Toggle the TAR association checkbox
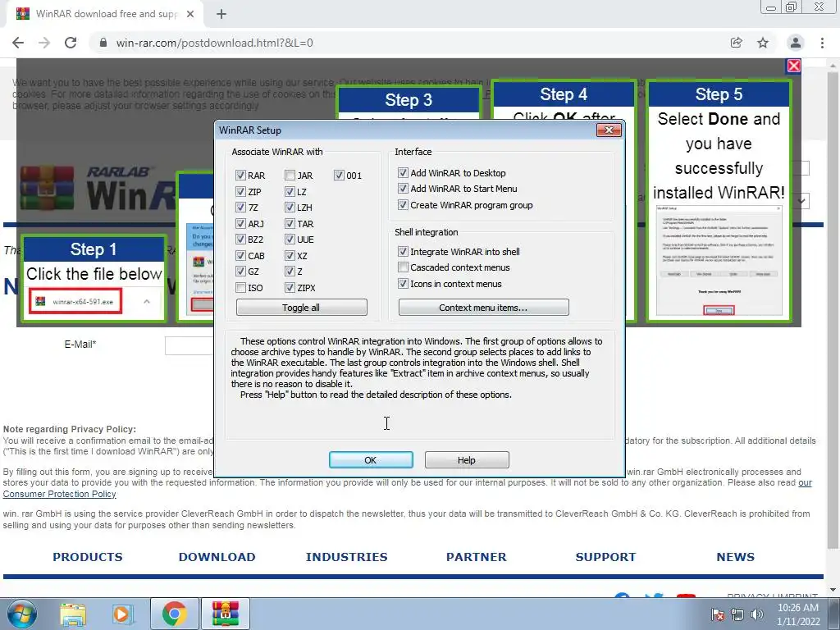Image resolution: width=840 pixels, height=630 pixels. tap(290, 223)
